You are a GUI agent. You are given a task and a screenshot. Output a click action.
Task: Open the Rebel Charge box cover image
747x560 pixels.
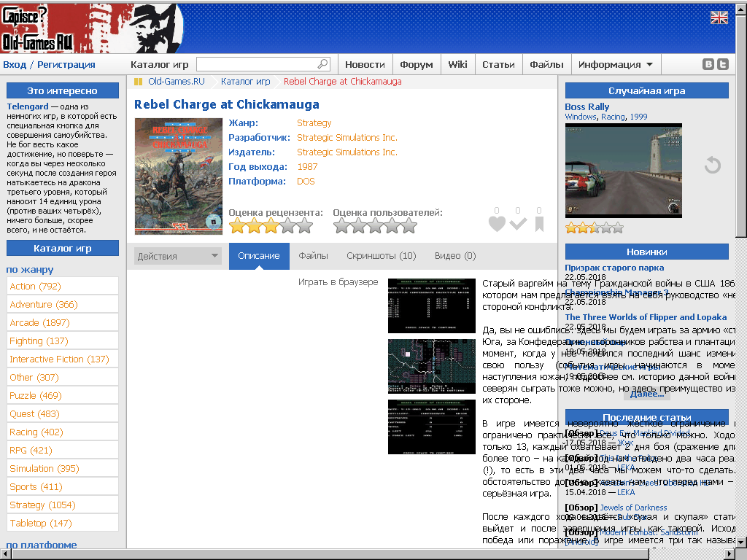[x=179, y=176]
